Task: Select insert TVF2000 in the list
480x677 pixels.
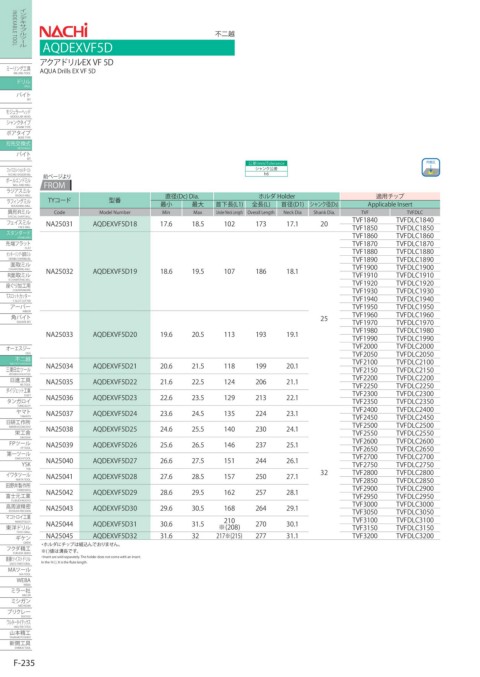Action: [364, 346]
